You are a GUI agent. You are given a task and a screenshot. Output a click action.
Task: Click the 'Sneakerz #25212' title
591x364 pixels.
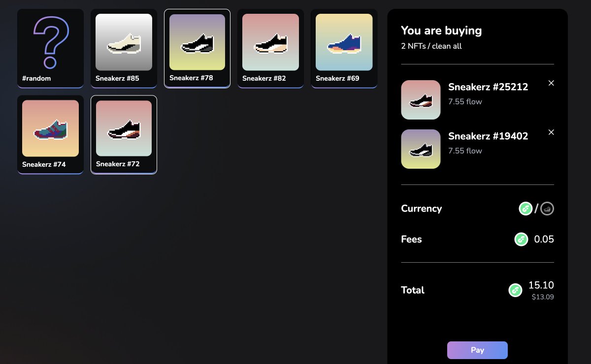point(488,87)
